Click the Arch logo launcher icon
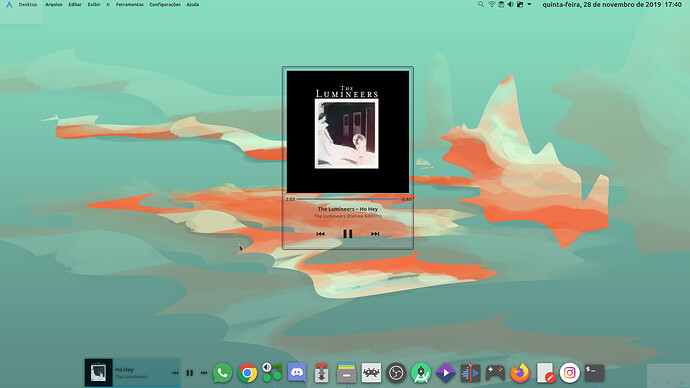690x388 pixels. [x=9, y=4]
